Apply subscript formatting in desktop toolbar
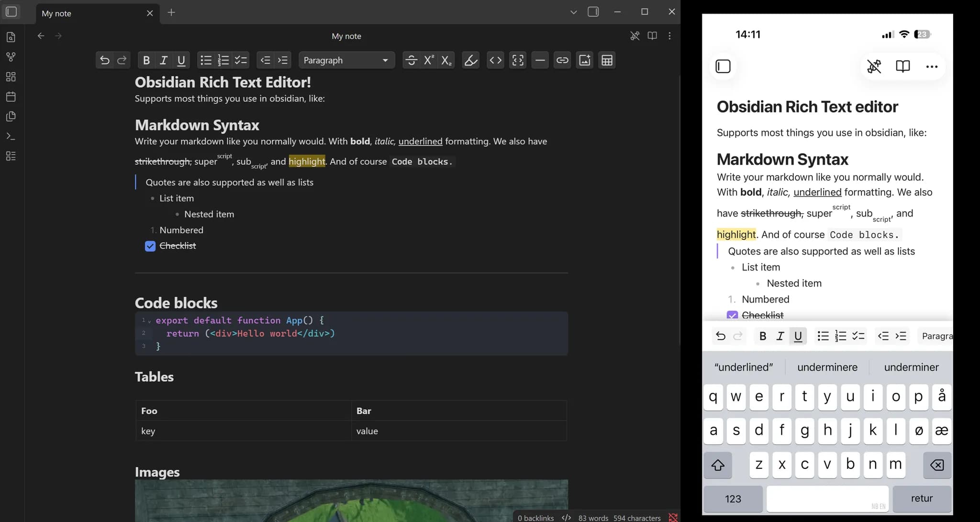Viewport: 980px width, 522px height. (x=446, y=60)
